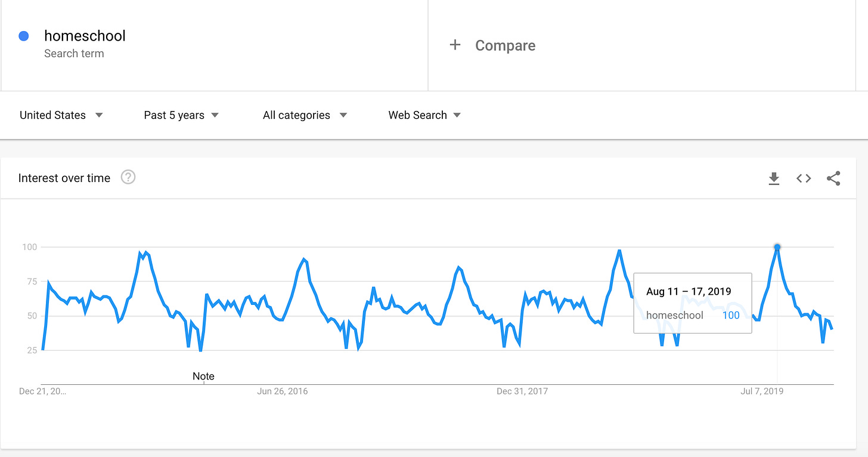Open the All categories dropdown

click(x=305, y=115)
